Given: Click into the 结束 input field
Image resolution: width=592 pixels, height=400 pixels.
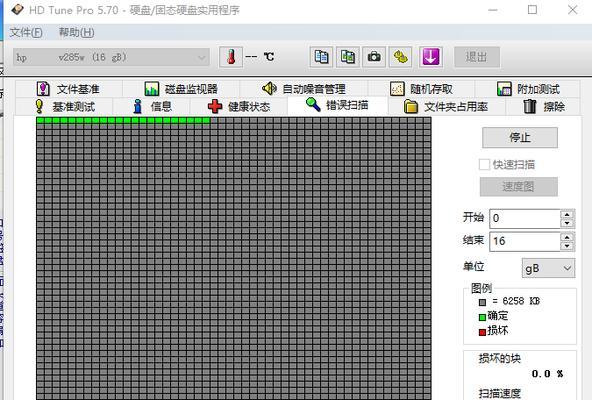Looking at the screenshot, I should pos(525,241).
